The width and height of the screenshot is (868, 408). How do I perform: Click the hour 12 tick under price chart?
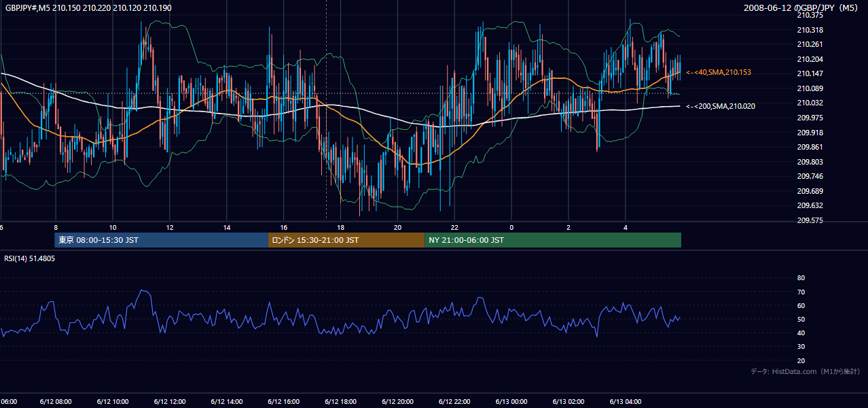[170, 227]
